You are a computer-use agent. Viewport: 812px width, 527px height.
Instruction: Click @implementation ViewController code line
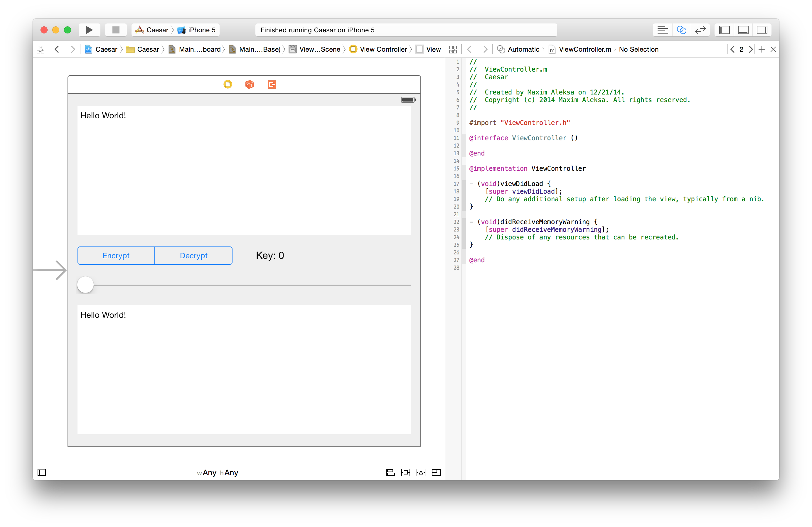528,168
